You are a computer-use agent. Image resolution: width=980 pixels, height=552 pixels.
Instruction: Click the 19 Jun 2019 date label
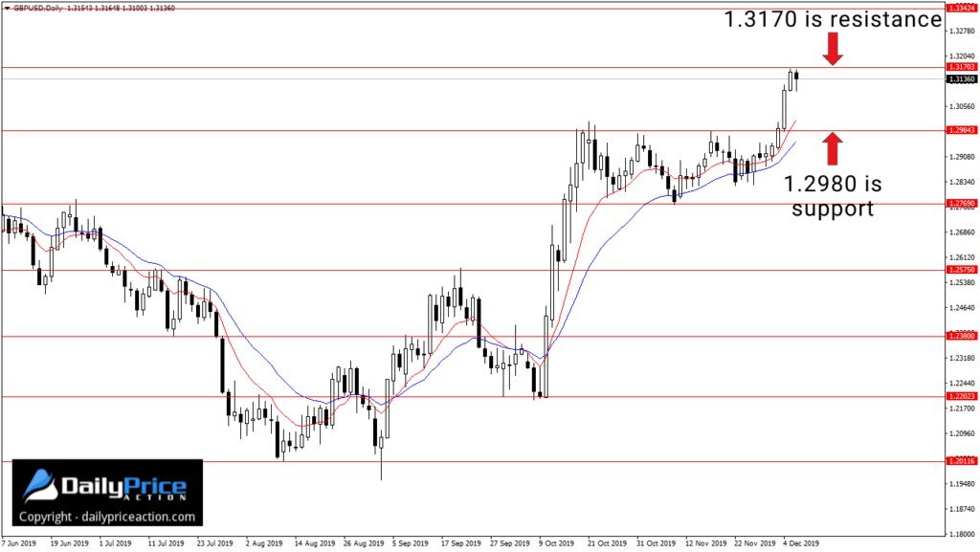69,543
